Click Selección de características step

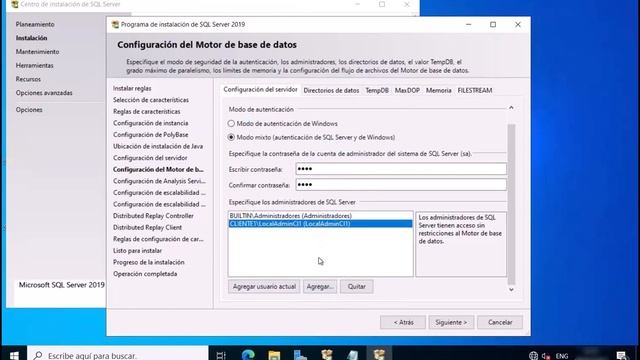click(151, 100)
